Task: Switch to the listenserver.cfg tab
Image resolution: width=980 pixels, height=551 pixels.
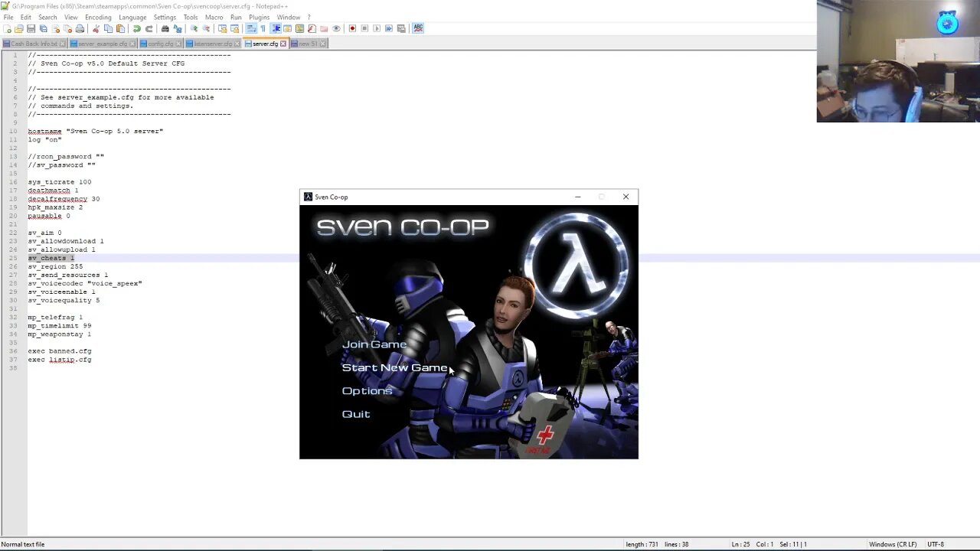Action: click(x=213, y=44)
